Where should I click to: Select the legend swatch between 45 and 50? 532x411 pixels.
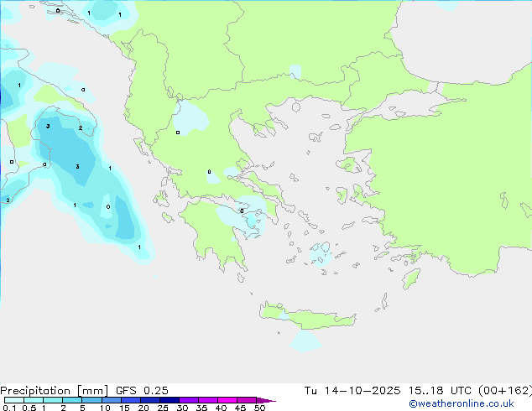click(247, 400)
